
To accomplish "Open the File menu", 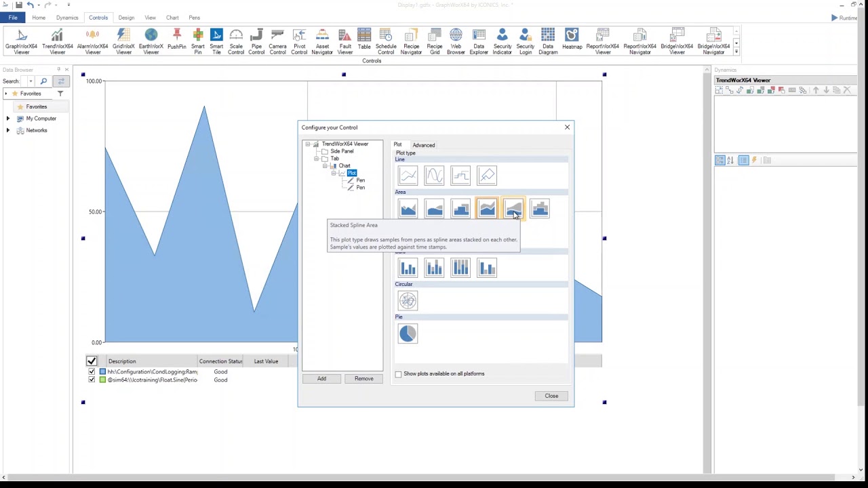I will 13,18.
